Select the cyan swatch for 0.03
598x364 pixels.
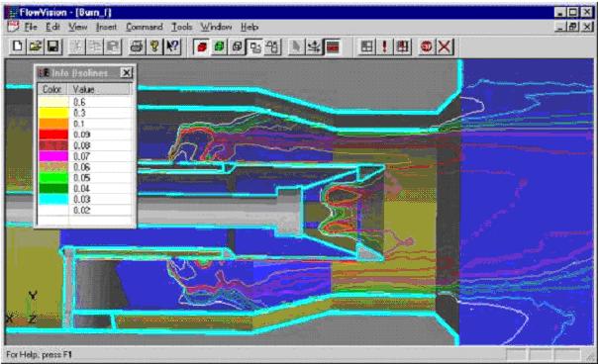point(53,199)
